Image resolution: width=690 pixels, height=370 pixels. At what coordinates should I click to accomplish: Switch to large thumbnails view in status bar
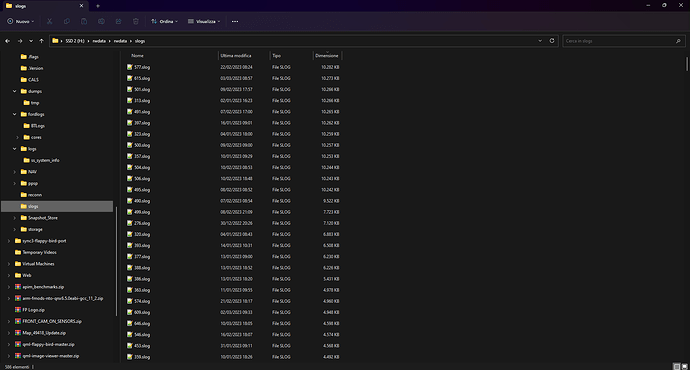pyautogui.click(x=684, y=366)
